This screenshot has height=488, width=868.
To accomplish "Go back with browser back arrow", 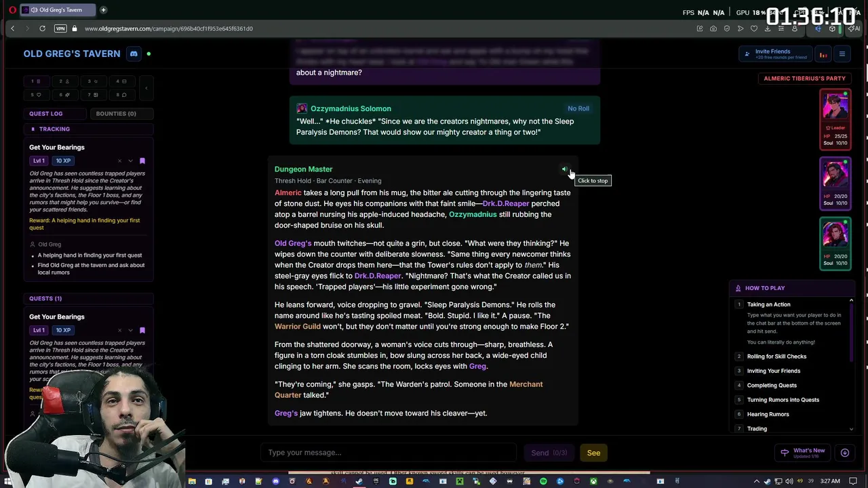I will [x=12, y=28].
